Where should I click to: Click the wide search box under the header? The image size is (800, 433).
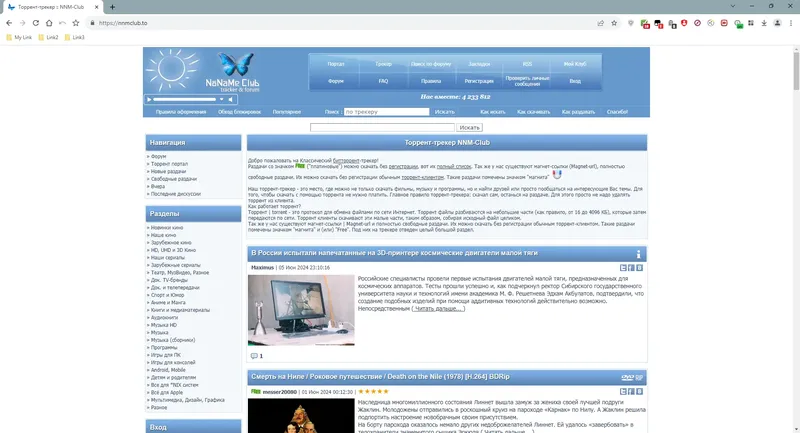(x=382, y=128)
